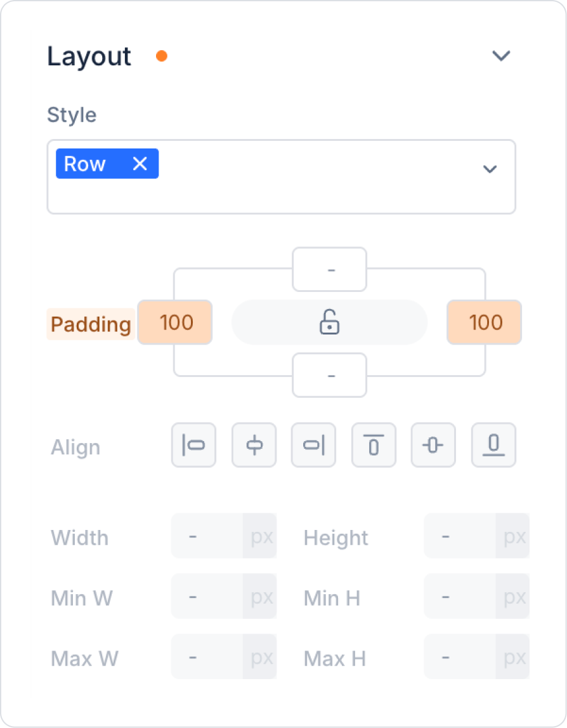The width and height of the screenshot is (567, 728).
Task: Click the Max H input field
Action: click(x=459, y=658)
